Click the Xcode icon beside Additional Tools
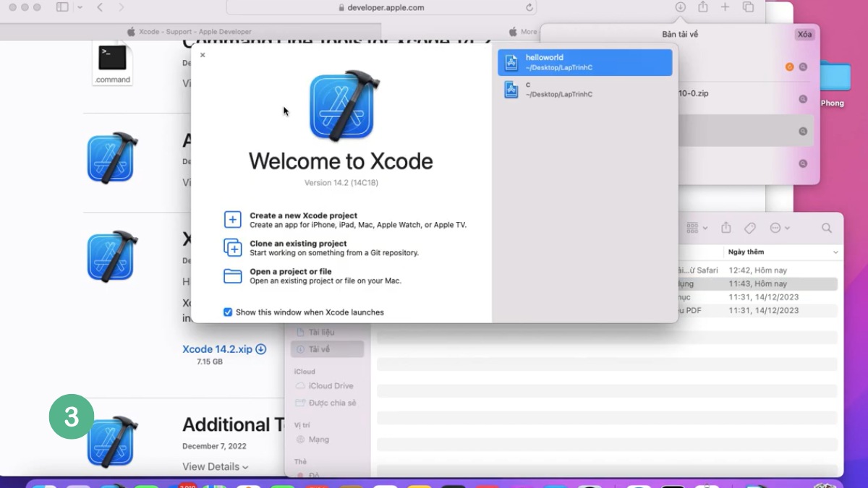The height and width of the screenshot is (488, 868). pos(112,442)
